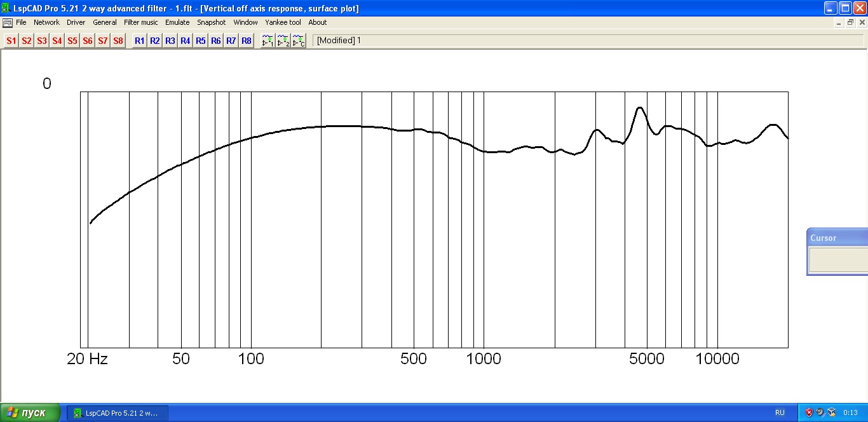Viewport: 868px width, 422px height.
Task: Open the Network menu
Action: click(x=46, y=22)
